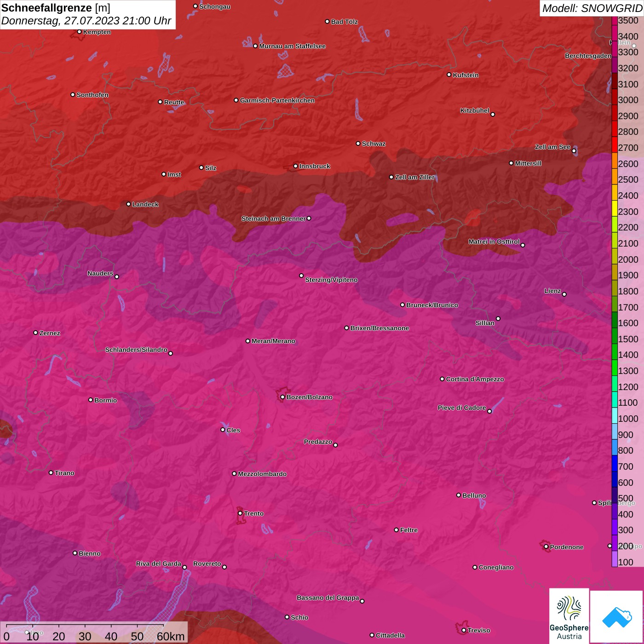Select the Pordenone city marker dot
Screen dimensions: 644x644
[x=546, y=546]
